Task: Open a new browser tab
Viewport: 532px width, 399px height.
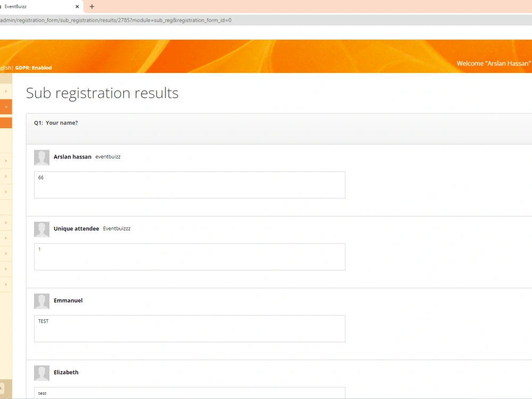Action: tap(92, 6)
